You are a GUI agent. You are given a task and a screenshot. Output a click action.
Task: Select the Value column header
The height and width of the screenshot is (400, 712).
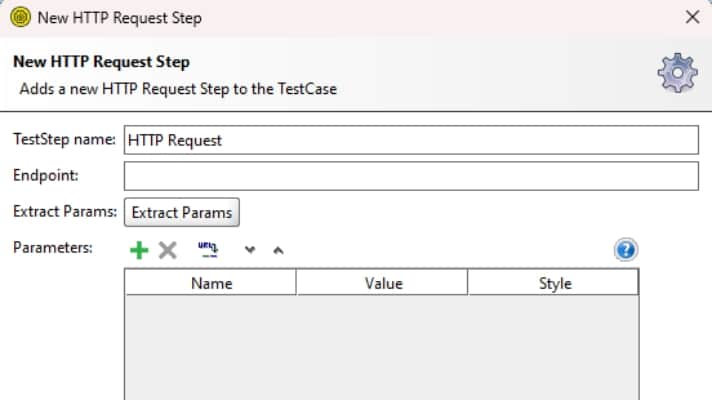click(x=382, y=283)
